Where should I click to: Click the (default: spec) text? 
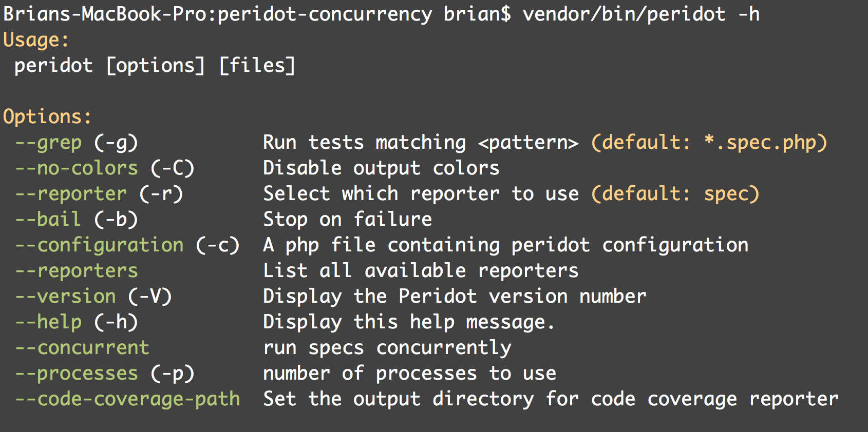point(675,194)
